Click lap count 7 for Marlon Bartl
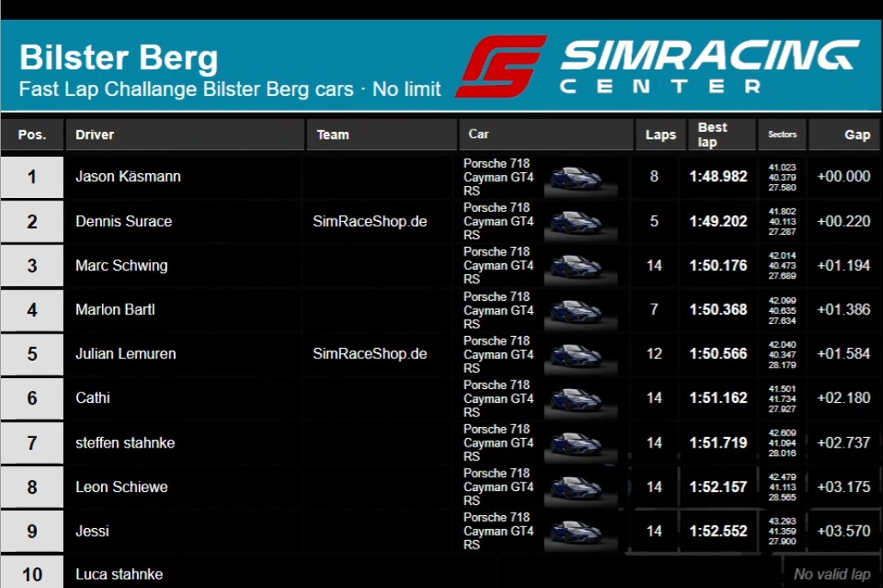883x588 pixels. [x=654, y=309]
